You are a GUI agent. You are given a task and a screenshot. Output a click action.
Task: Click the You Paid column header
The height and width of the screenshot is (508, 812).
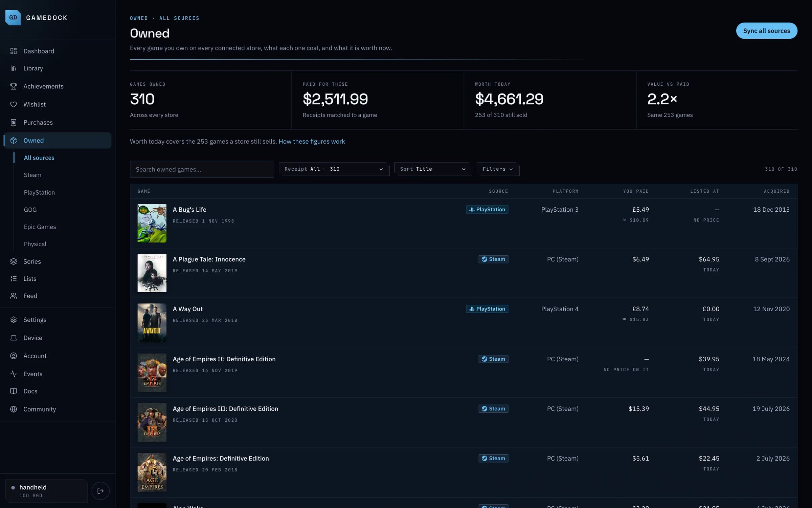[x=636, y=191]
